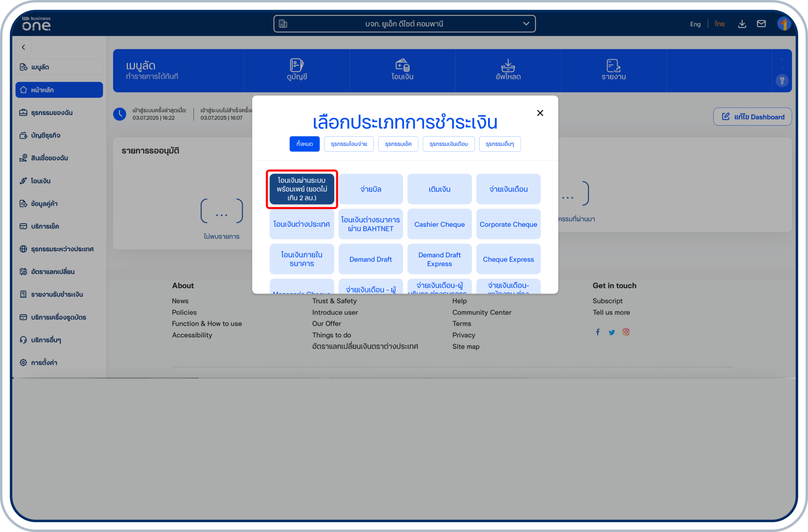Select the ธุรกรรมเงินเดือน filter tab
Image resolution: width=808 pixels, height=532 pixels.
[448, 144]
